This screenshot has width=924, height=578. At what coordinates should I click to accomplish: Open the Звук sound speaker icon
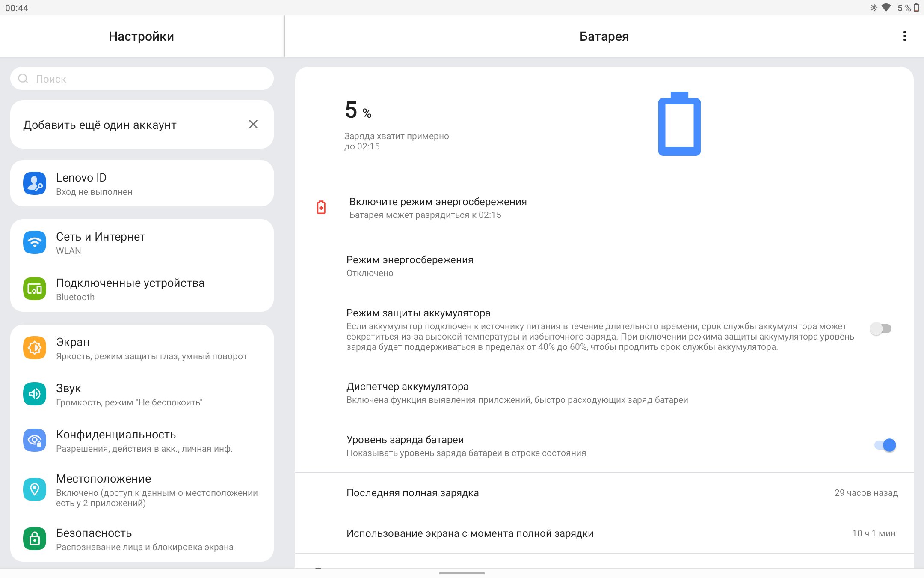pyautogui.click(x=35, y=394)
